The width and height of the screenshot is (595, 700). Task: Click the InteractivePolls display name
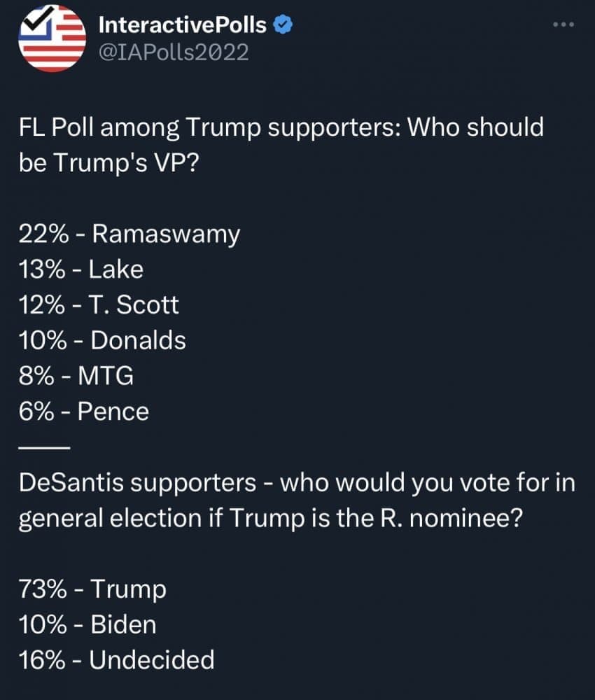pos(183,25)
